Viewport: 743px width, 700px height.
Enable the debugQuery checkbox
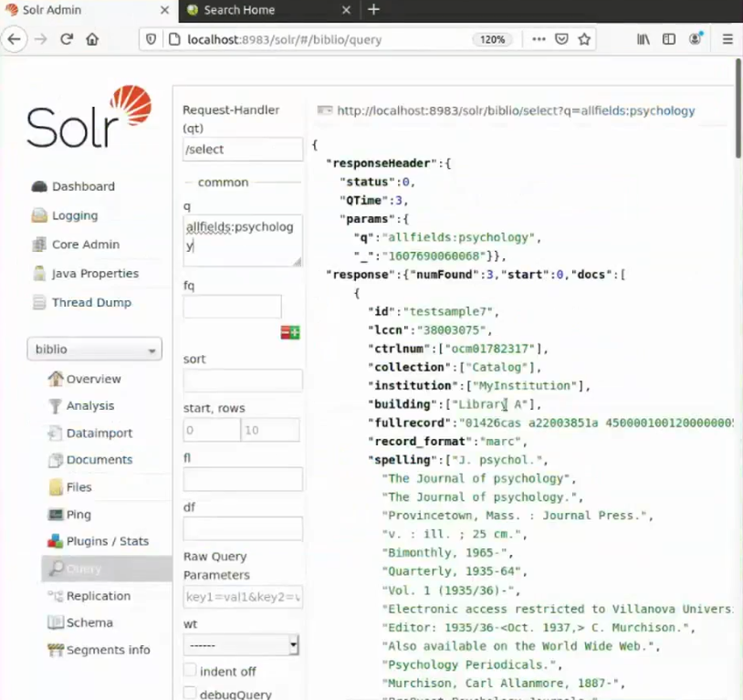(190, 693)
